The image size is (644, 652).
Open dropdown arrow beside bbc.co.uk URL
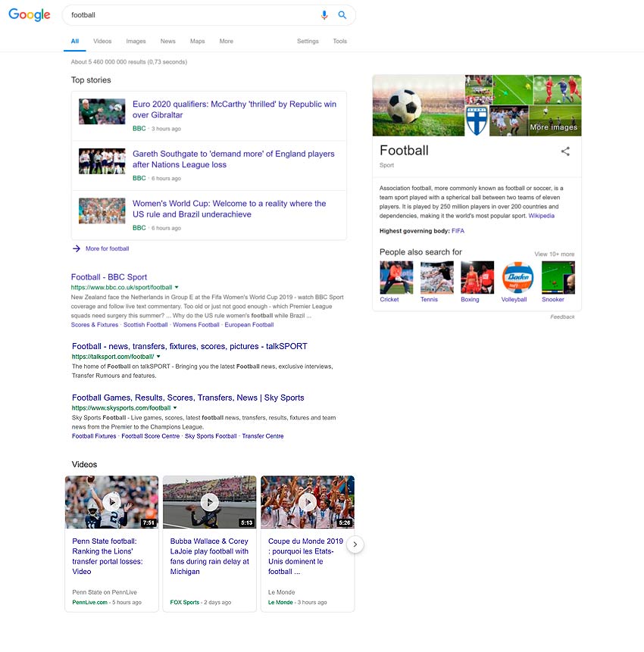(177, 287)
